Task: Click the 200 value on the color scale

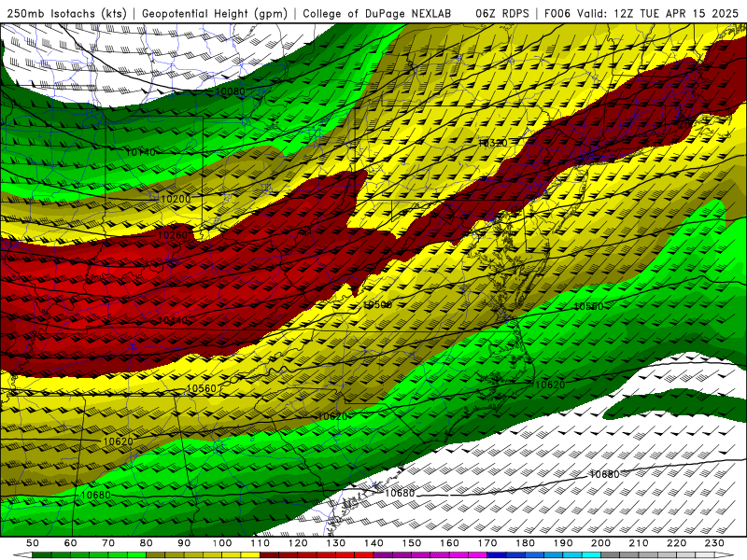Action: click(600, 543)
